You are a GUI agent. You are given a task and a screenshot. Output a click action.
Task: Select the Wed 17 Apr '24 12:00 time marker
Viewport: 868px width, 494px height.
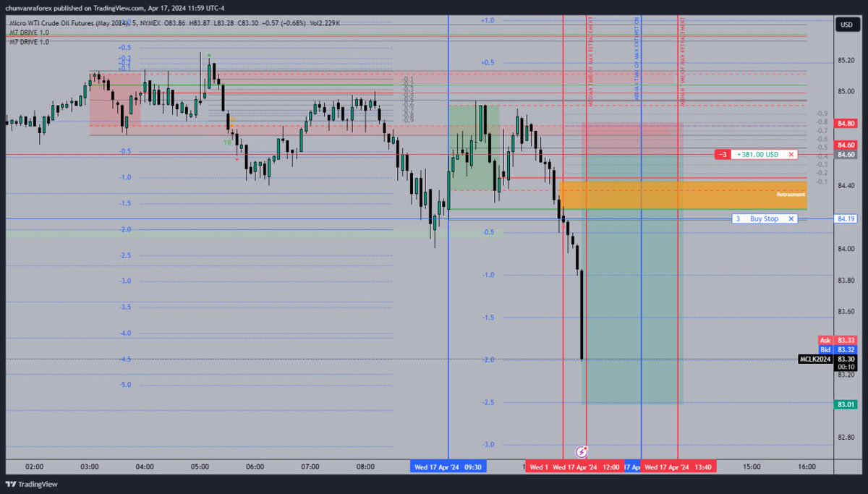click(x=585, y=467)
